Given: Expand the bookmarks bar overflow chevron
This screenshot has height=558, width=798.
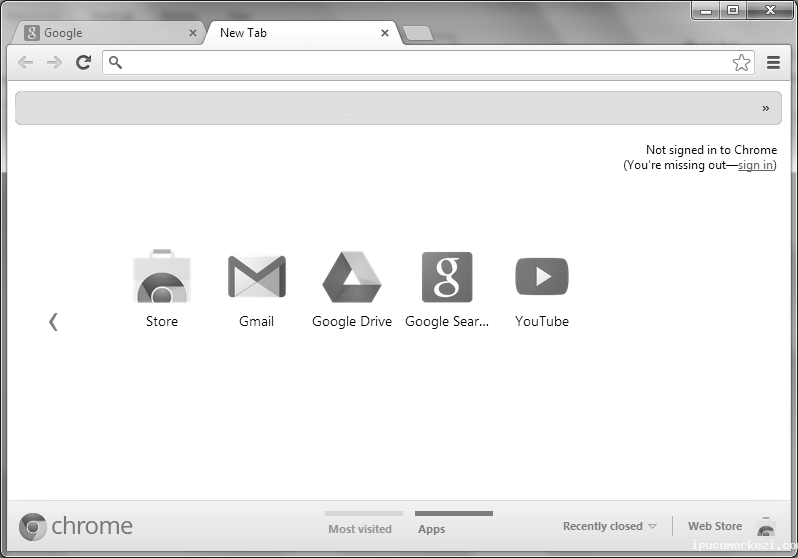Looking at the screenshot, I should tap(766, 108).
